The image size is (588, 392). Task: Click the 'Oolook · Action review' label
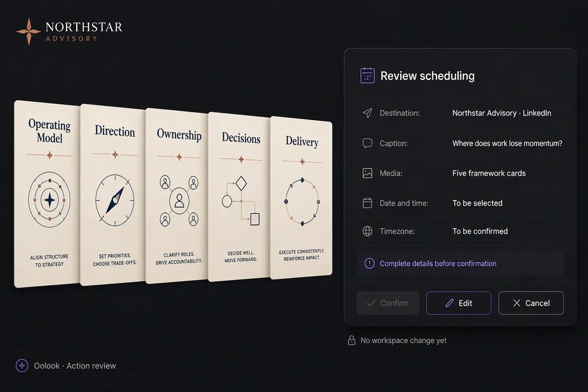tap(75, 366)
